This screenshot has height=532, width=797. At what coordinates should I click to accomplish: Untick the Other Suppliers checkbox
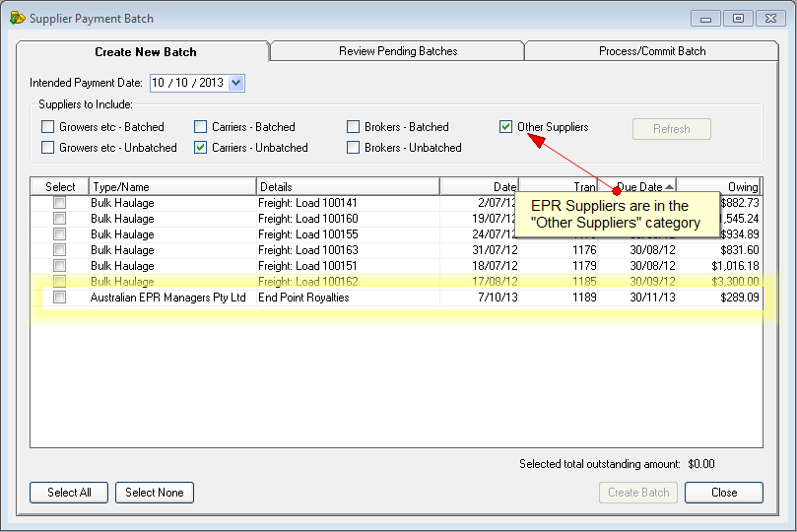tap(506, 127)
